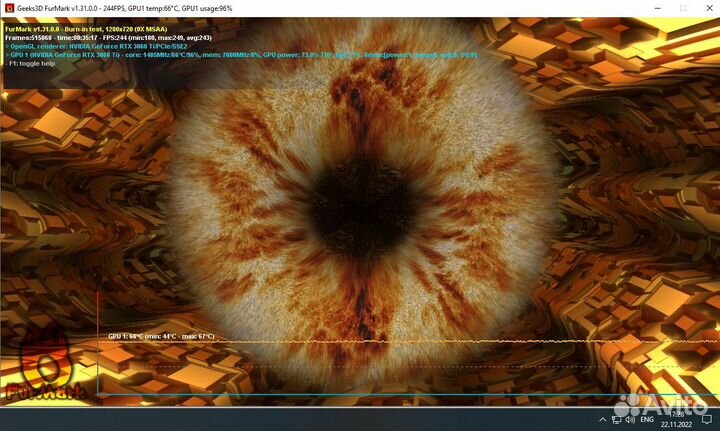
Task: Open the clock showing 22.11.2022
Action: tap(678, 420)
